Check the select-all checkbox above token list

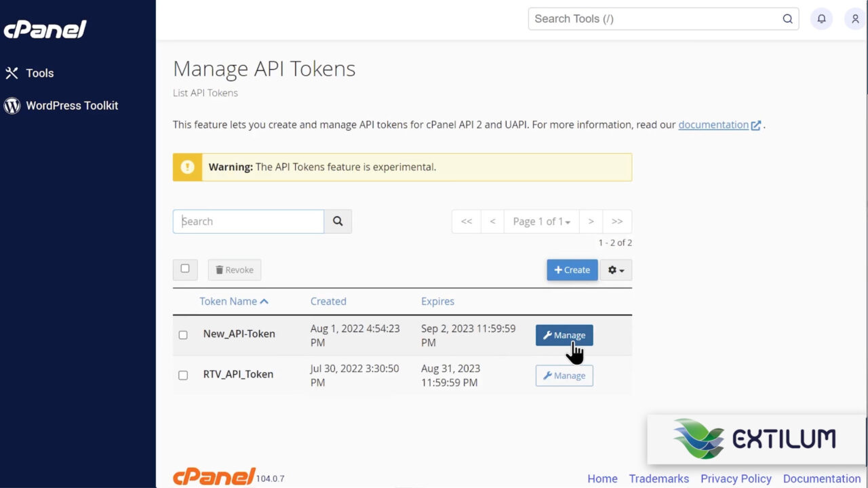184,269
